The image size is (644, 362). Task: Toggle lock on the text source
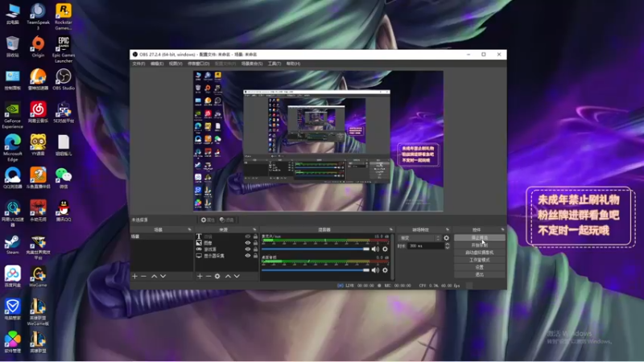click(255, 237)
